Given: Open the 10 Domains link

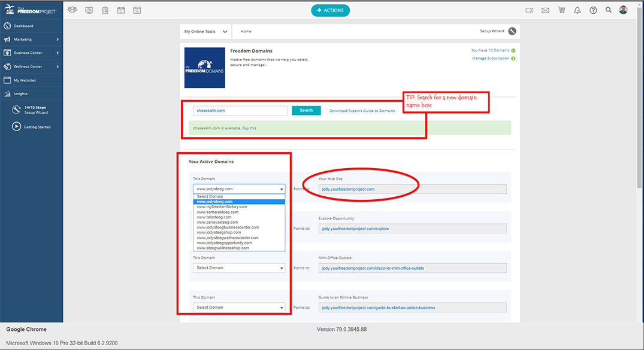Looking at the screenshot, I should (x=498, y=50).
